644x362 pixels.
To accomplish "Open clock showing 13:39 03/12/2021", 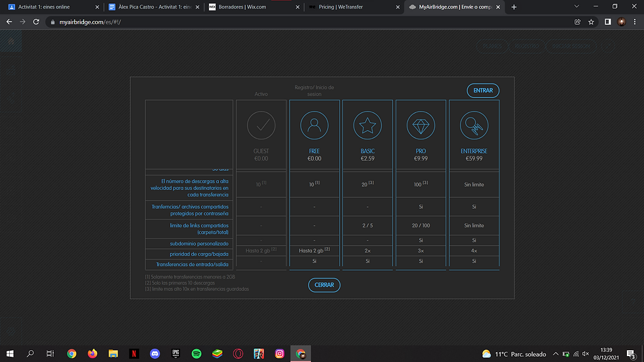I will coord(606,354).
